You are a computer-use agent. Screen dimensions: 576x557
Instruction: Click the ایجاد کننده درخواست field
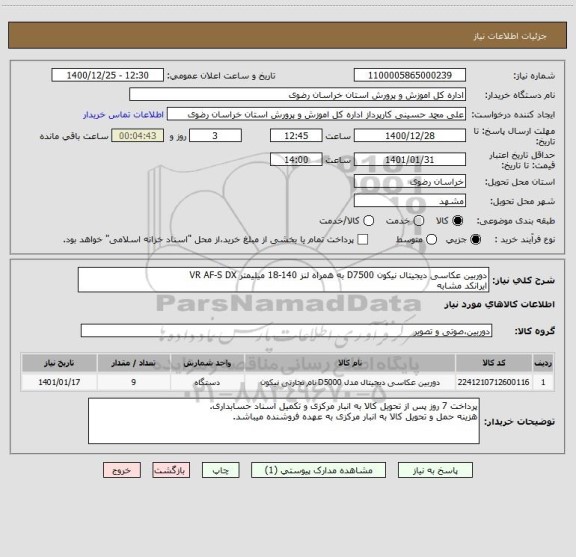(316, 114)
